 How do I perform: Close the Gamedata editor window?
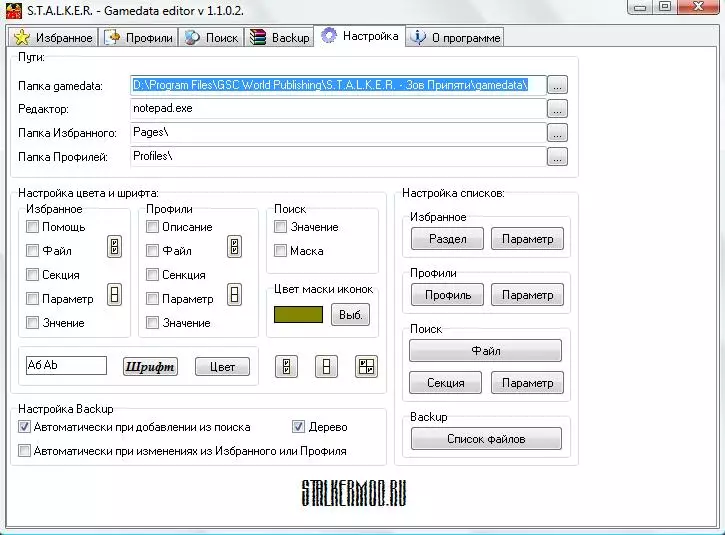point(699,7)
